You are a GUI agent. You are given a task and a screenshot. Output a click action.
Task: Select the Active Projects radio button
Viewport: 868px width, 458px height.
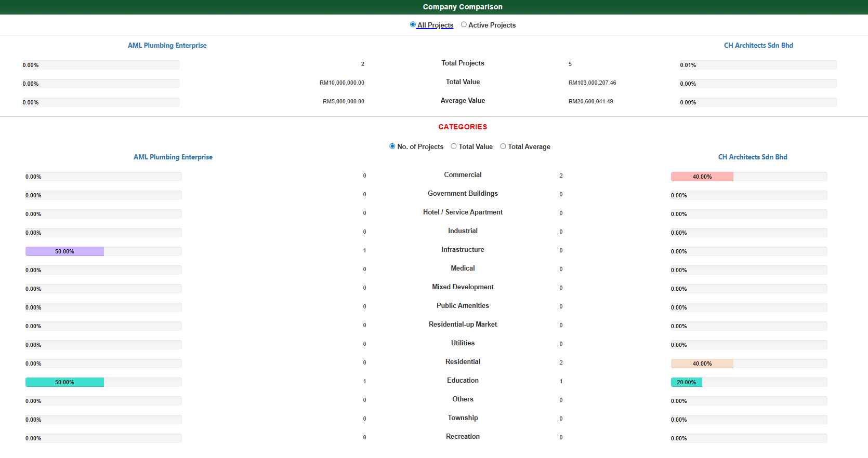pyautogui.click(x=464, y=24)
